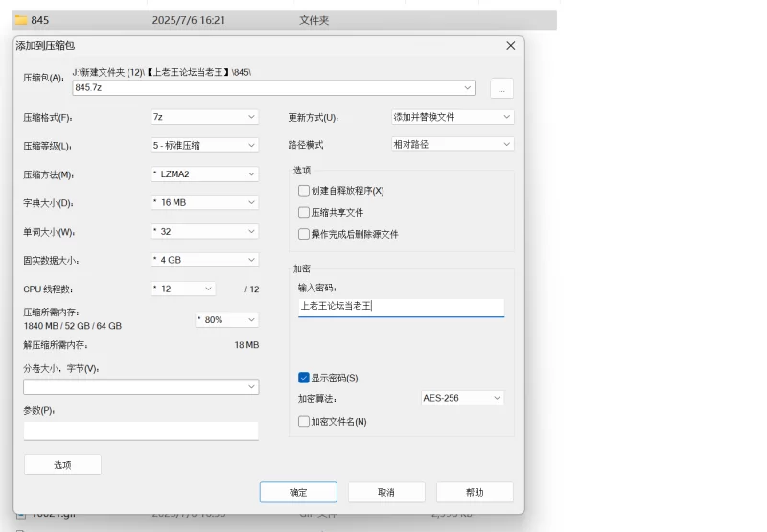This screenshot has height=532, width=767.
Task: Click the 确定 button
Action: [298, 492]
